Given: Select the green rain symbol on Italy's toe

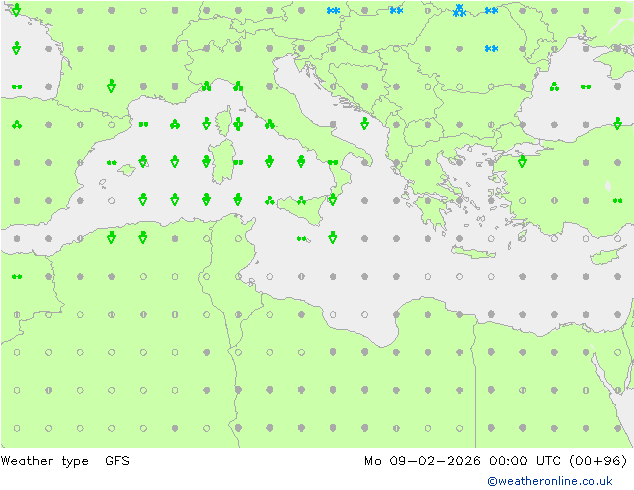Looking at the screenshot, I should click(x=333, y=163).
